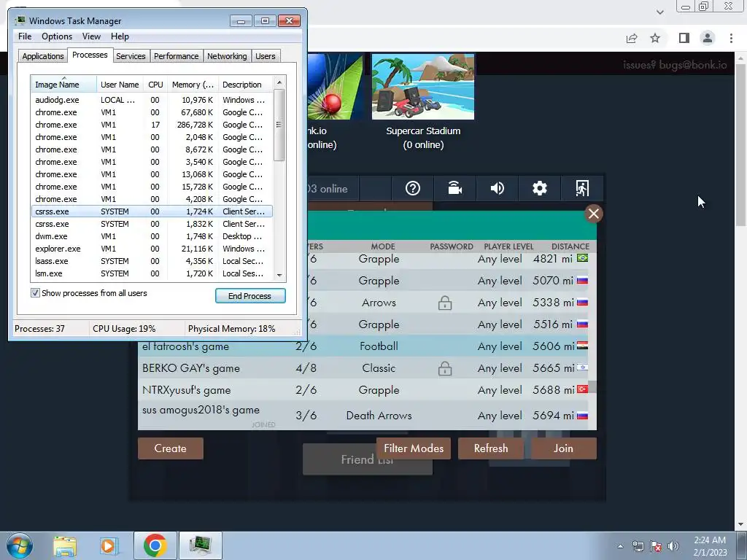Open Chrome's three-dot menu
Viewport: 747px width, 560px height.
pyautogui.click(x=731, y=38)
